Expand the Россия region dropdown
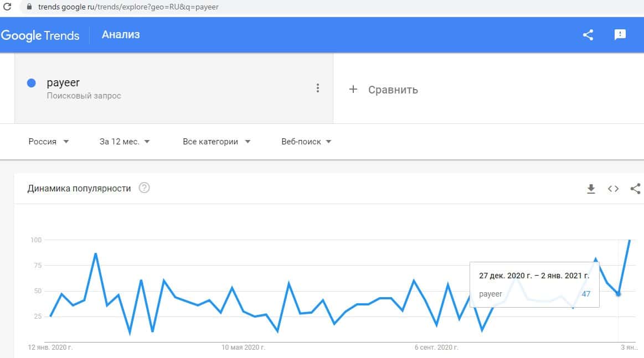The height and width of the screenshot is (358, 644). tap(49, 142)
